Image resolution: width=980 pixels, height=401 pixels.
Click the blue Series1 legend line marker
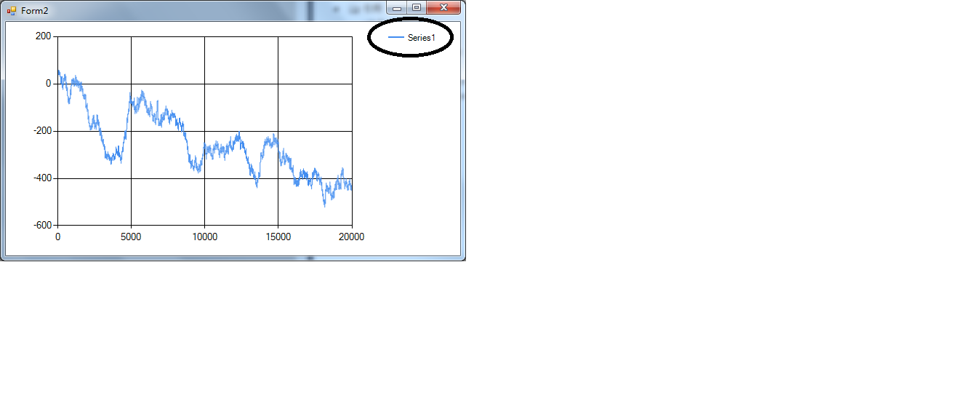point(396,38)
